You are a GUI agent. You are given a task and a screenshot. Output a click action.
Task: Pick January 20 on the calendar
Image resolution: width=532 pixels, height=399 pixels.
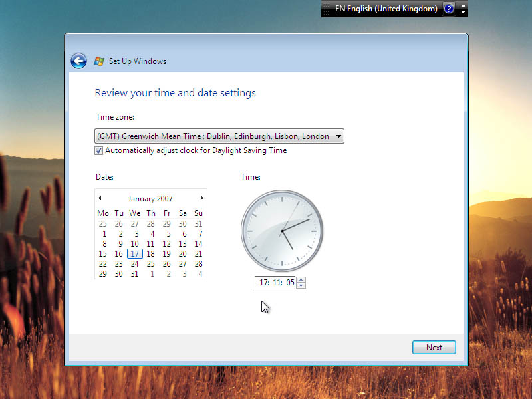click(182, 254)
